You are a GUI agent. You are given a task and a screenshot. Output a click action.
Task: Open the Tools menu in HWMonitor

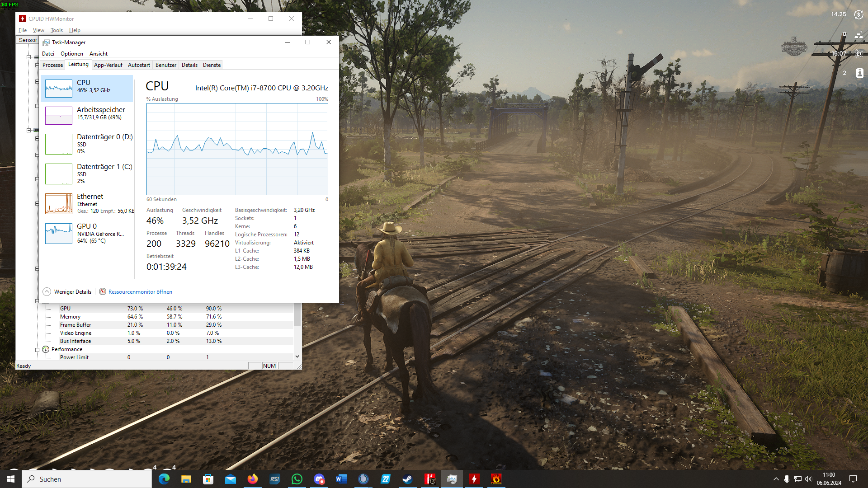click(57, 30)
